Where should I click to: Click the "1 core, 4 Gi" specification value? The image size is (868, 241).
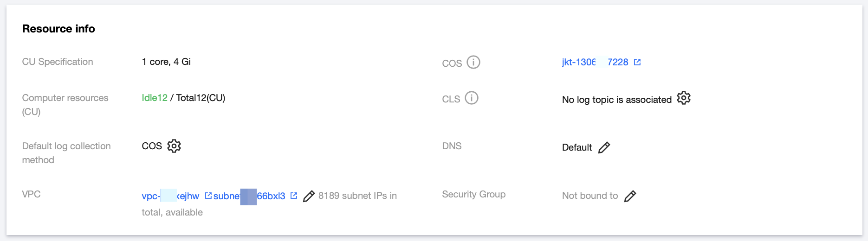pos(166,62)
